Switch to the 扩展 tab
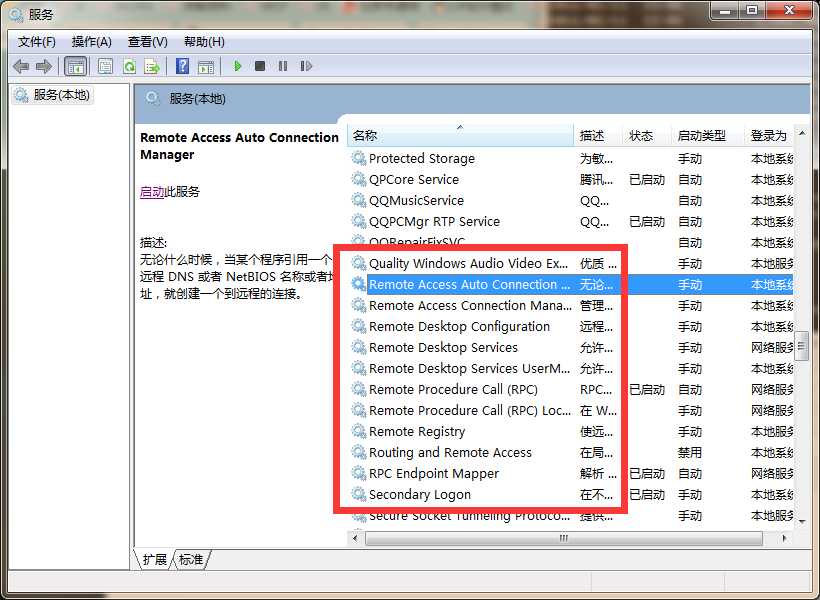820x600 pixels. 154,559
